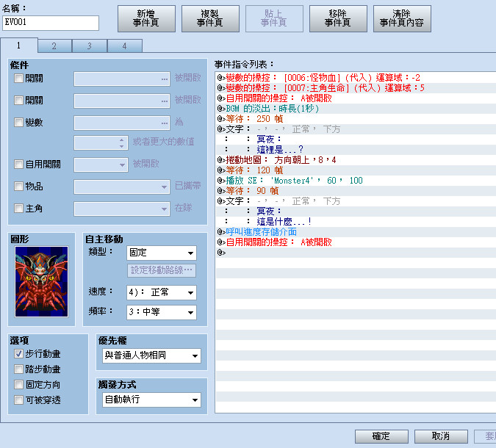Click the 取消 cancel button
This screenshot has height=448, width=496.
pos(441,436)
